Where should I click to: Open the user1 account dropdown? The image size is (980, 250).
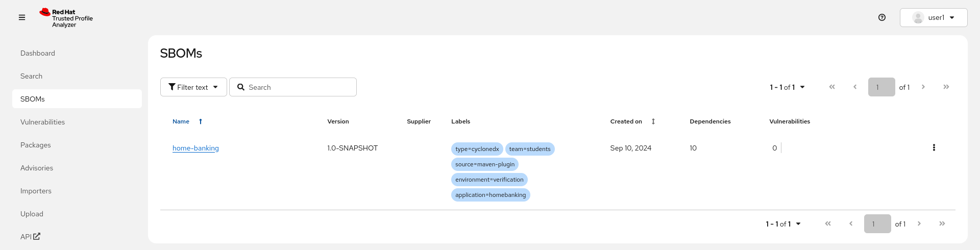pyautogui.click(x=934, y=17)
